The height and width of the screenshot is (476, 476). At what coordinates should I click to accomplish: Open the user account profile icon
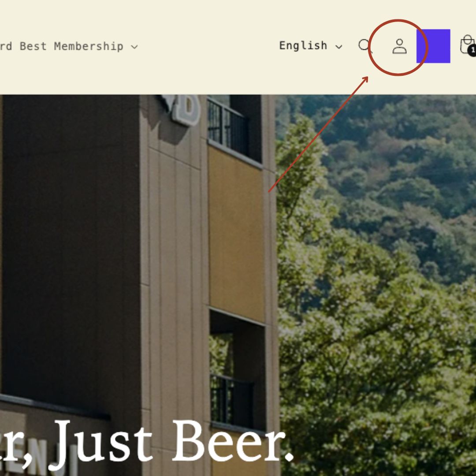coord(399,46)
